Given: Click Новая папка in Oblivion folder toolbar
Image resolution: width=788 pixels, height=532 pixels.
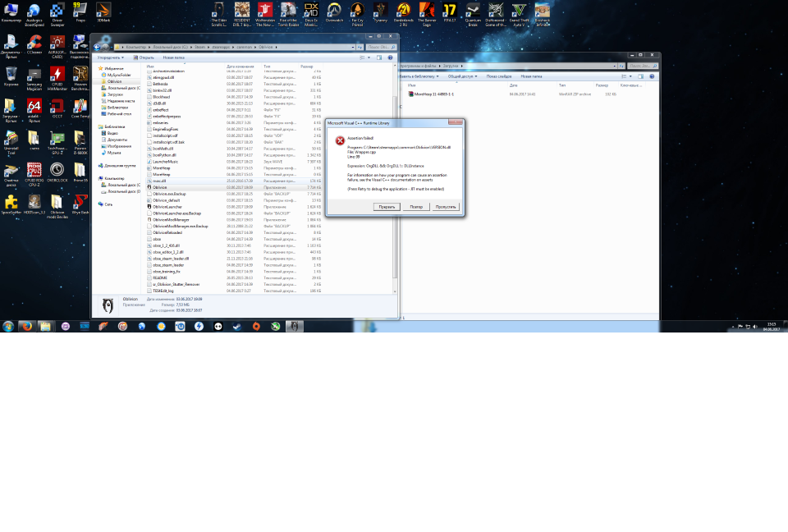Looking at the screenshot, I should coord(173,57).
